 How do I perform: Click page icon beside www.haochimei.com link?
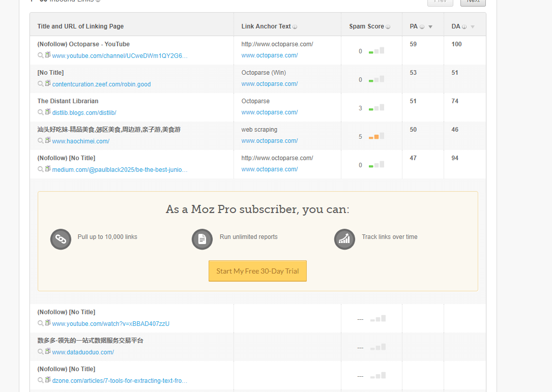(x=47, y=140)
